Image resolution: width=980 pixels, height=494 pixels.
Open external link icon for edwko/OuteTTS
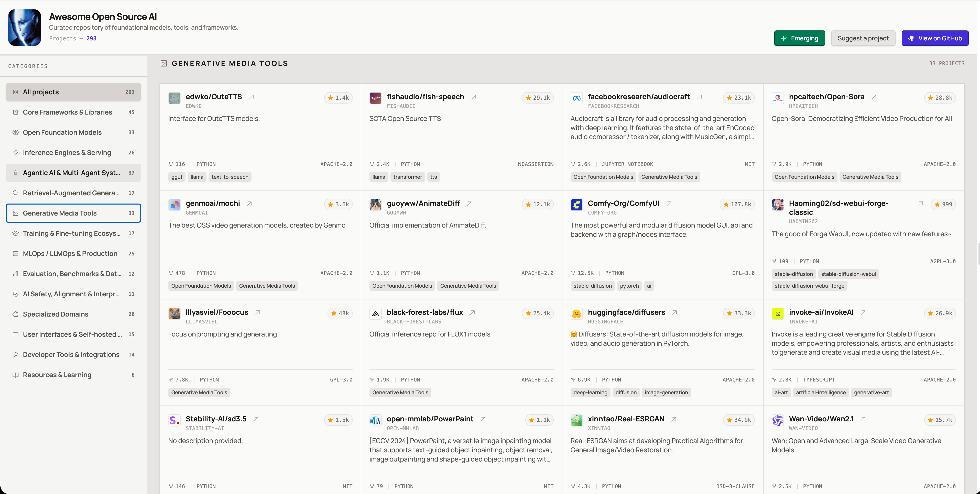(x=252, y=97)
